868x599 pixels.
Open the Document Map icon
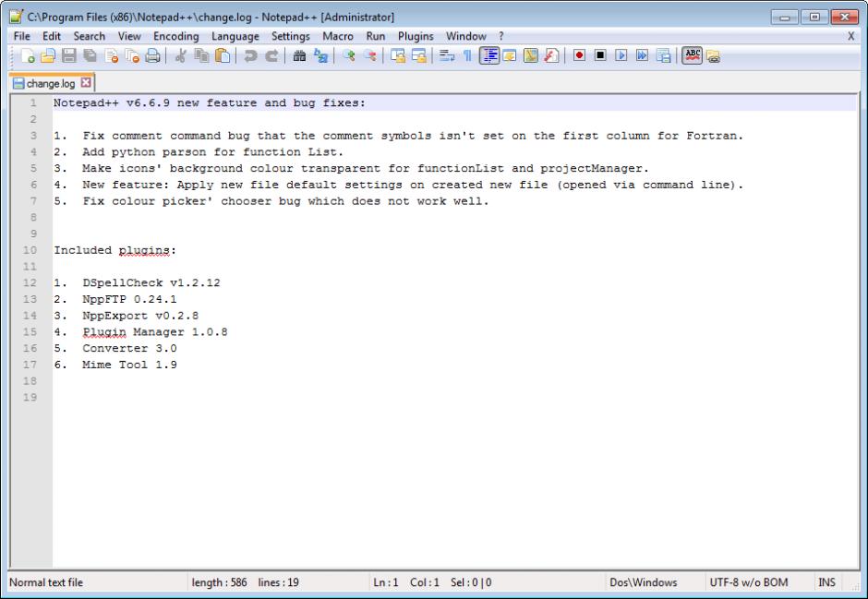click(x=530, y=56)
